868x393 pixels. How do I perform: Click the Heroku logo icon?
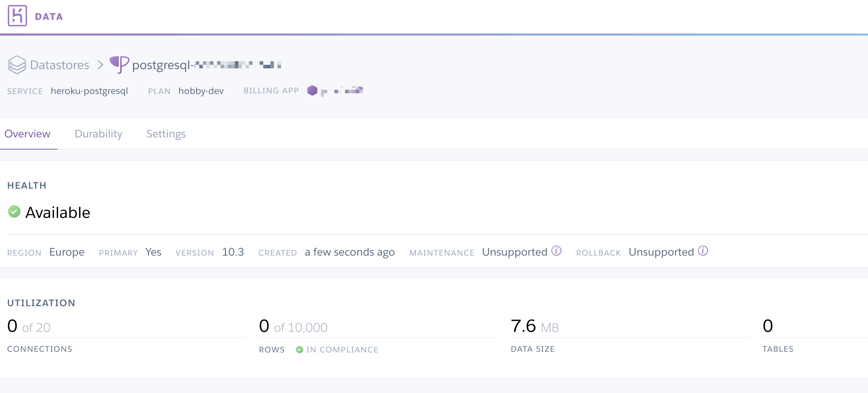(17, 16)
